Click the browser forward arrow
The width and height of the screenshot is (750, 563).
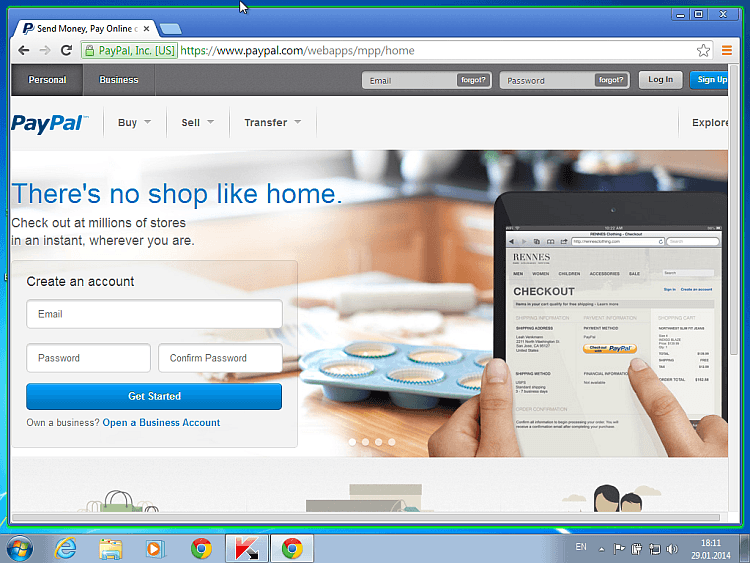coord(45,50)
